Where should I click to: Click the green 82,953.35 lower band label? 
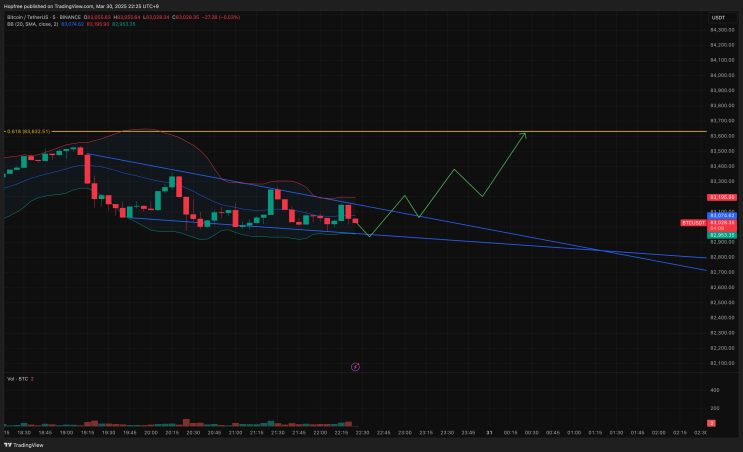click(722, 235)
